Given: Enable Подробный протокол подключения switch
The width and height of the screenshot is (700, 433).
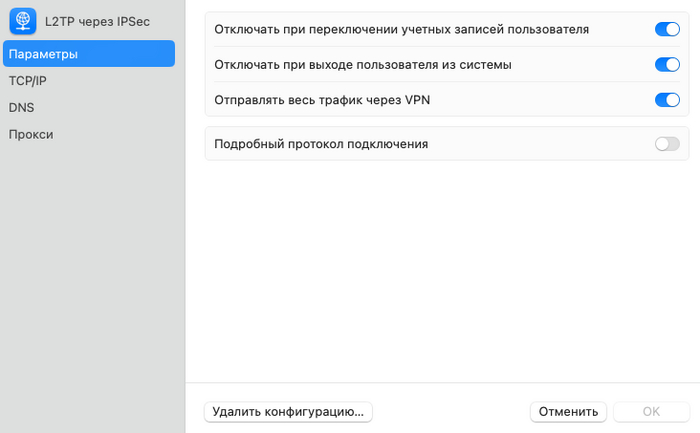Looking at the screenshot, I should (666, 144).
